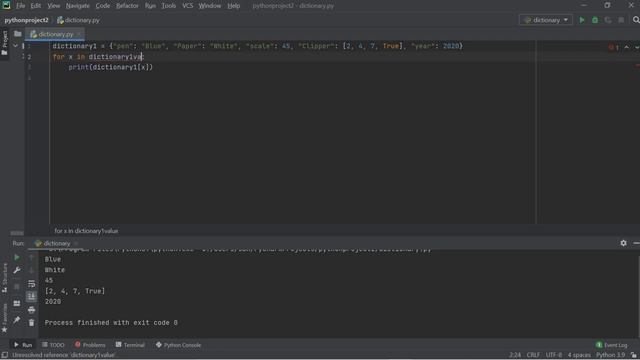The image size is (640, 360).
Task: Open the Python Console tool window
Action: [178, 345]
